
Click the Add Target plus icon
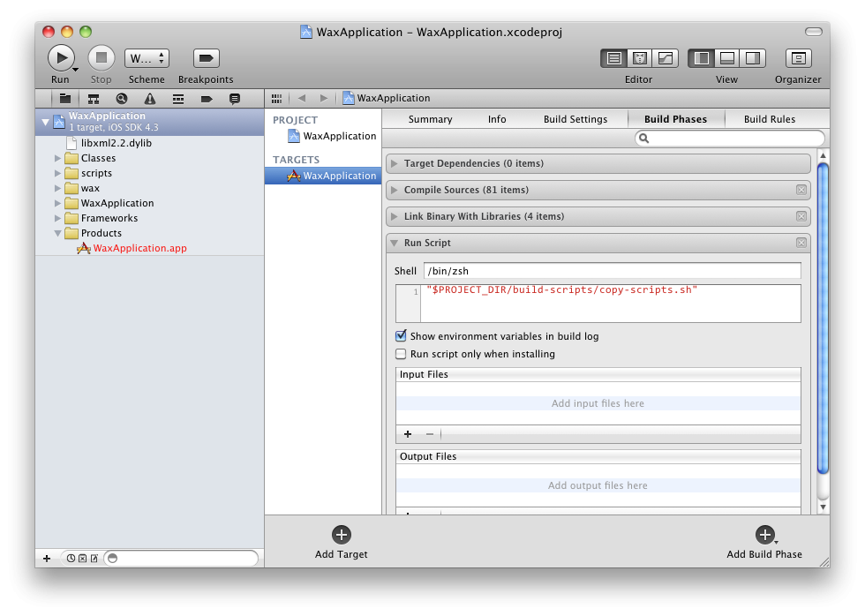(342, 535)
